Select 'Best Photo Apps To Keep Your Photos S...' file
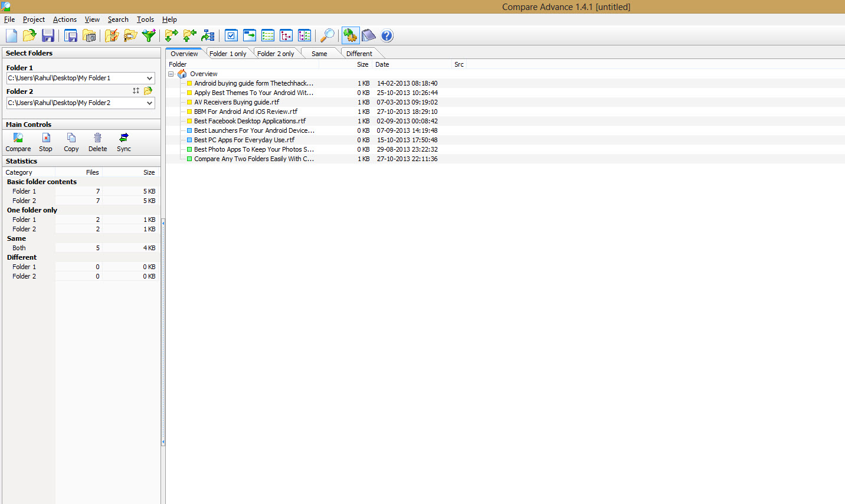 pyautogui.click(x=254, y=149)
